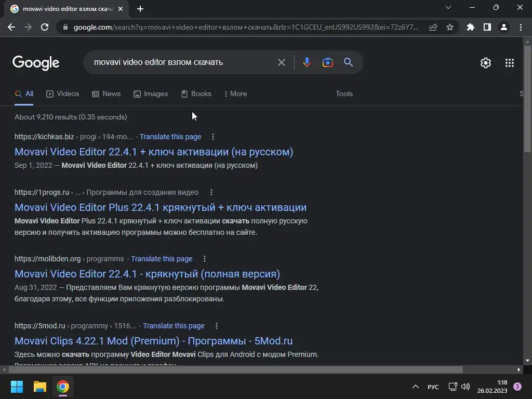Reload the current page

coord(45,27)
